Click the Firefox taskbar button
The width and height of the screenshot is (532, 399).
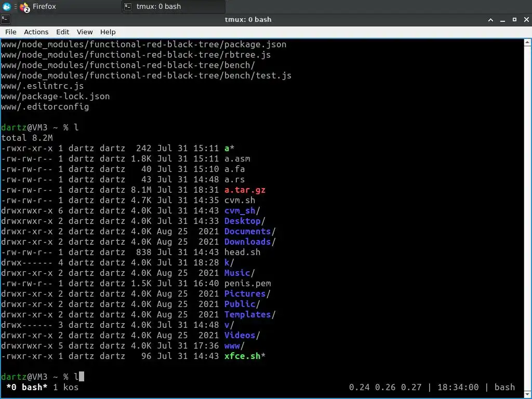click(70, 6)
